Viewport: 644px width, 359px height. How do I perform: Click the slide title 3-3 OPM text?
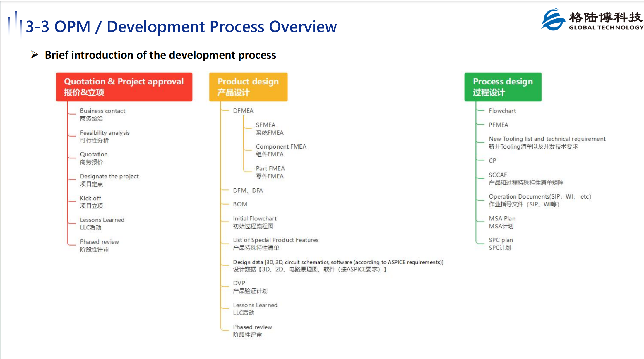tap(58, 27)
